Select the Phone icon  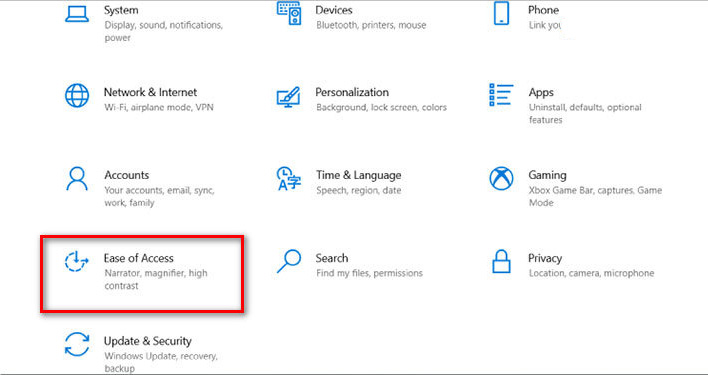(x=501, y=13)
